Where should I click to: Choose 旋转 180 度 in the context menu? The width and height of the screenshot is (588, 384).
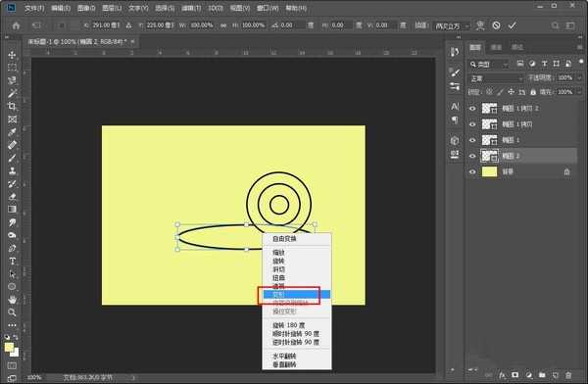click(288, 325)
